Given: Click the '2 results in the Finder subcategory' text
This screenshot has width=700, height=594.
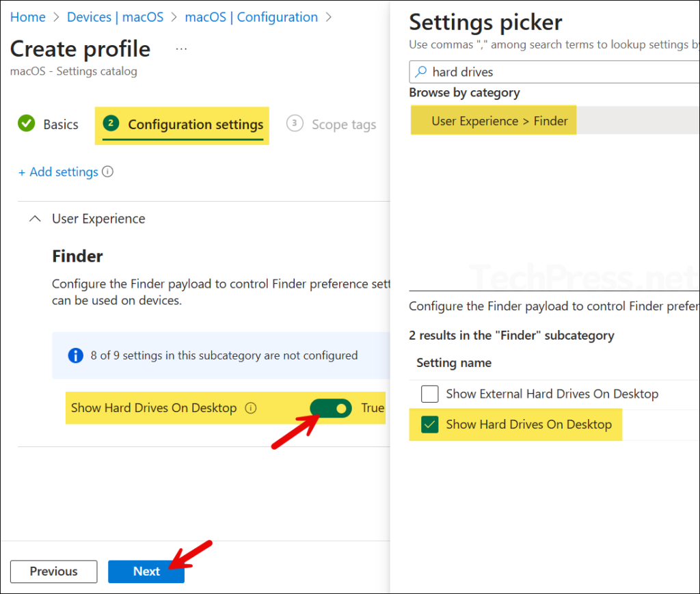Looking at the screenshot, I should coord(511,335).
